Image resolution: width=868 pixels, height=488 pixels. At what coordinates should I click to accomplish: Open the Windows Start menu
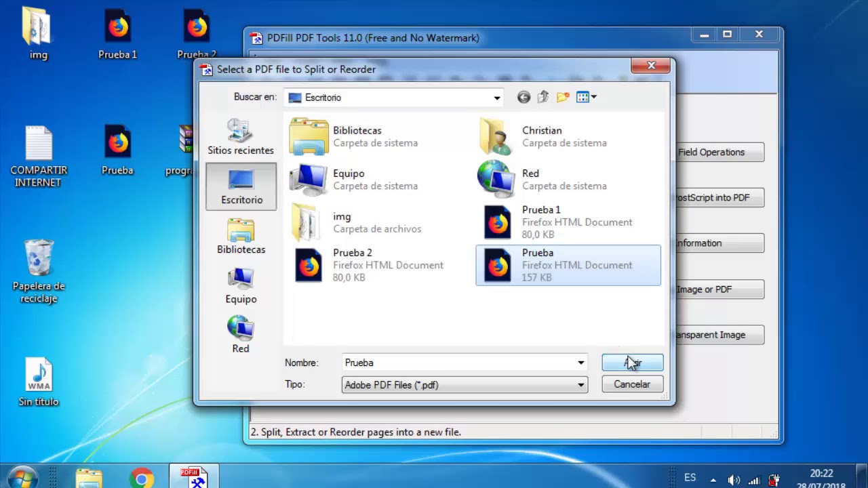point(22,478)
